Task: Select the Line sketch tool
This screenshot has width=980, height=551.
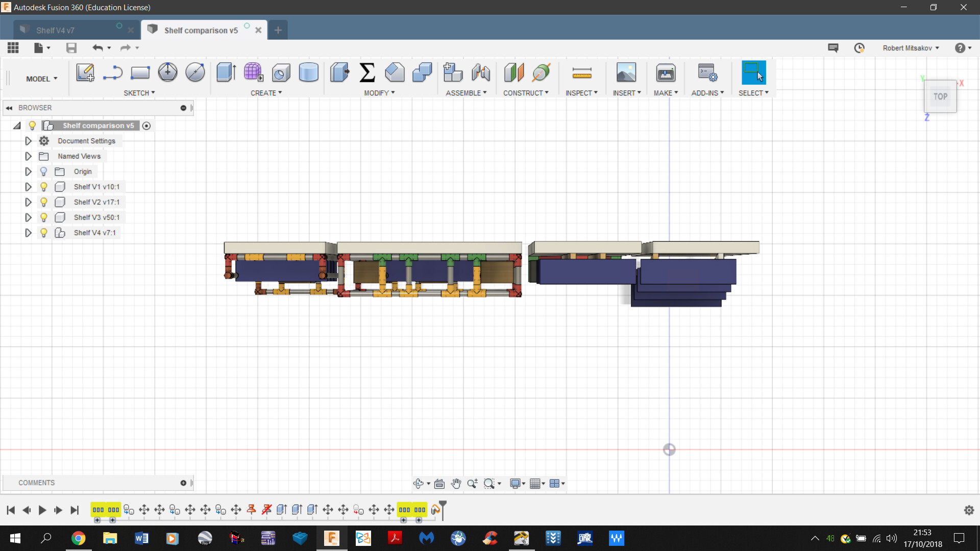Action: click(112, 72)
